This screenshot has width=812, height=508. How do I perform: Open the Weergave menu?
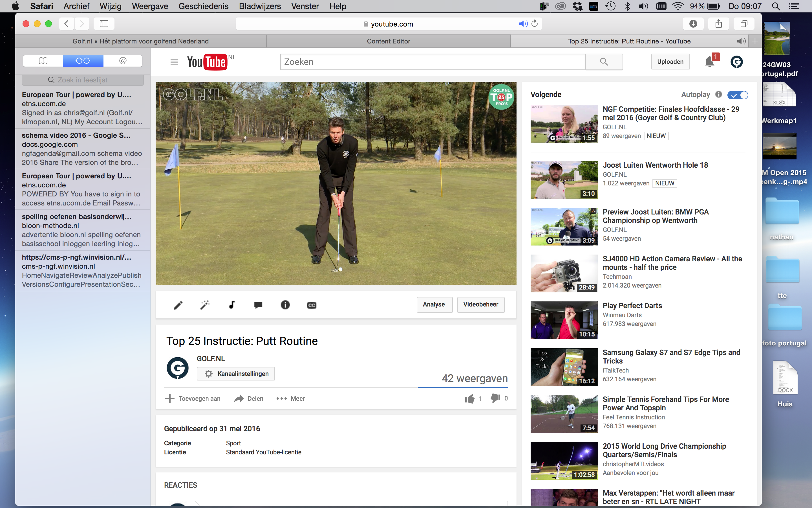(x=150, y=6)
